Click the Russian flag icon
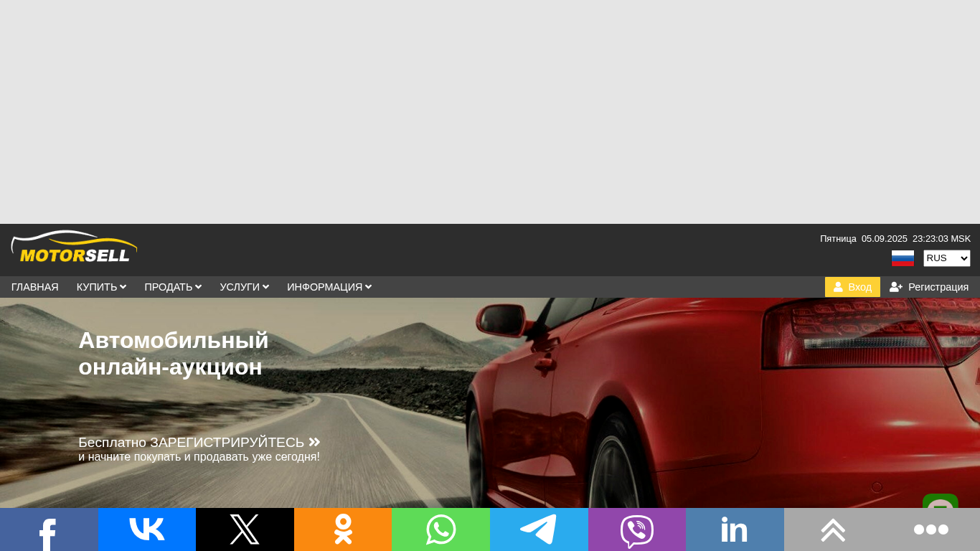Image resolution: width=980 pixels, height=551 pixels. (903, 258)
